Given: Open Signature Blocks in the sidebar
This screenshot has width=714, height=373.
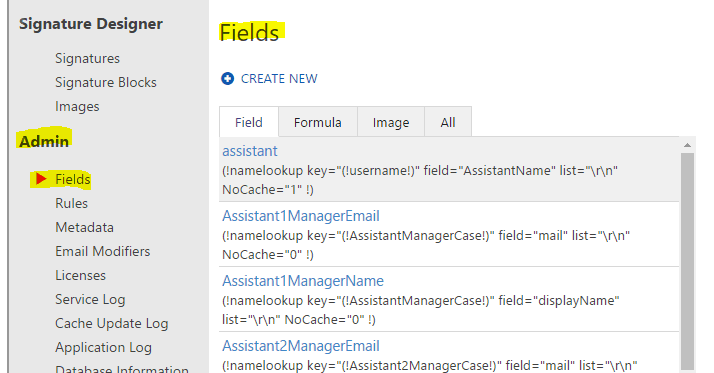Looking at the screenshot, I should point(106,82).
